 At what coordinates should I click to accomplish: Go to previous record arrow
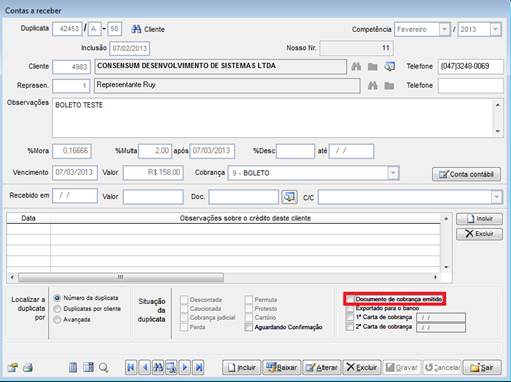point(145,367)
